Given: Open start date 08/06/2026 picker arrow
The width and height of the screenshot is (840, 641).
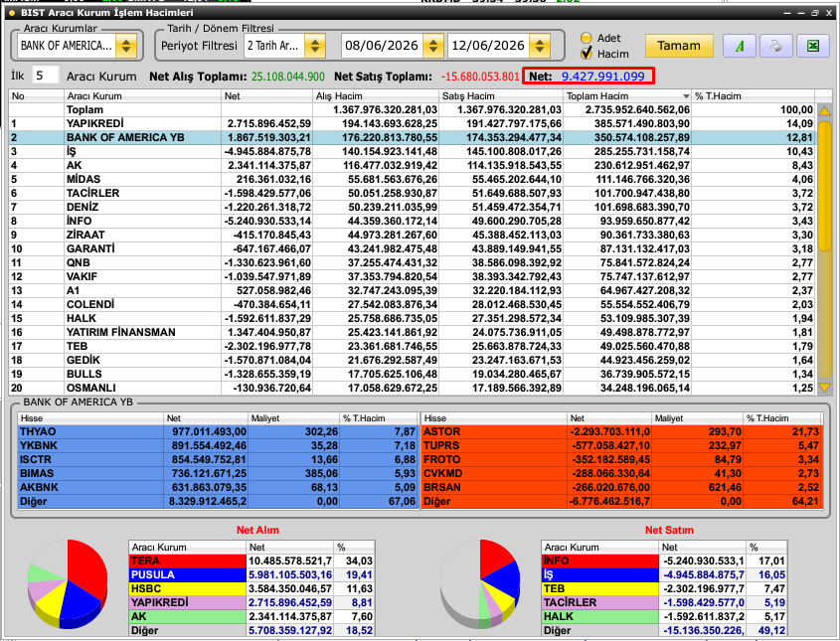Looking at the screenshot, I should click(432, 46).
